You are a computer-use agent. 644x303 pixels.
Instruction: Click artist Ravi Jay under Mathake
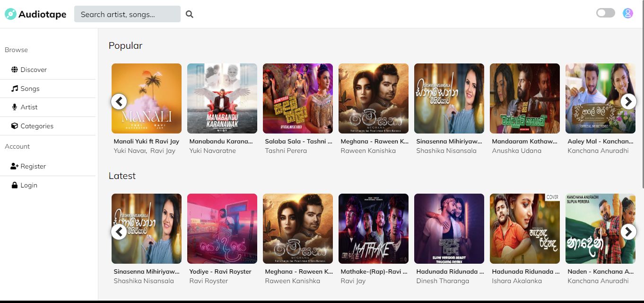(x=353, y=281)
